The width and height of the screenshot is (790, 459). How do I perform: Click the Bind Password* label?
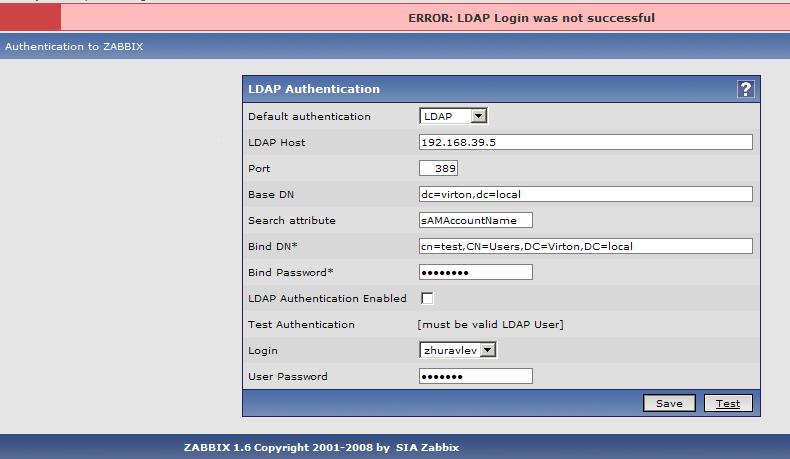tap(291, 273)
